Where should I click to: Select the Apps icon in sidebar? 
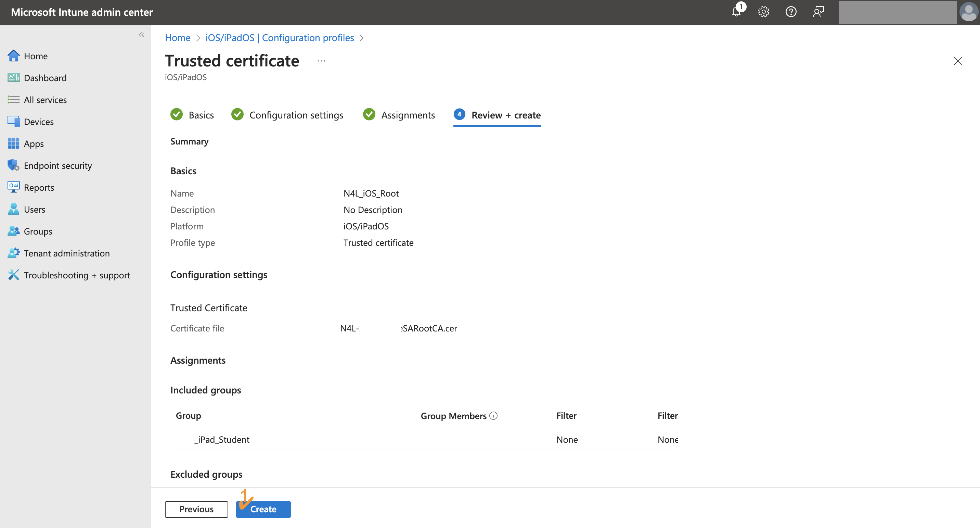tap(34, 143)
